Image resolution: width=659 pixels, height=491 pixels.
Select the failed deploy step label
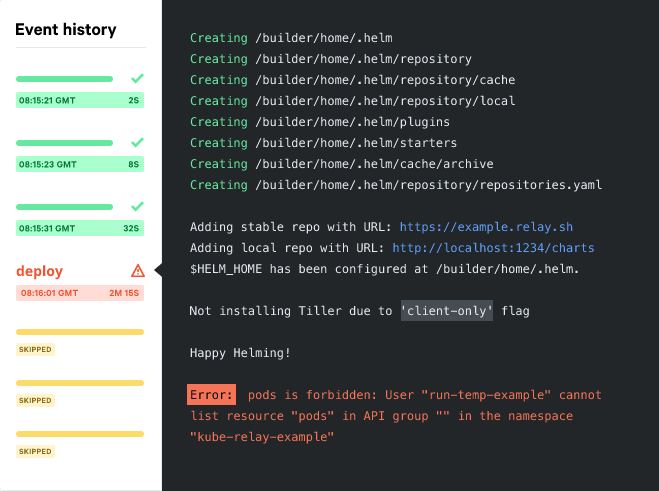pyautogui.click(x=40, y=271)
